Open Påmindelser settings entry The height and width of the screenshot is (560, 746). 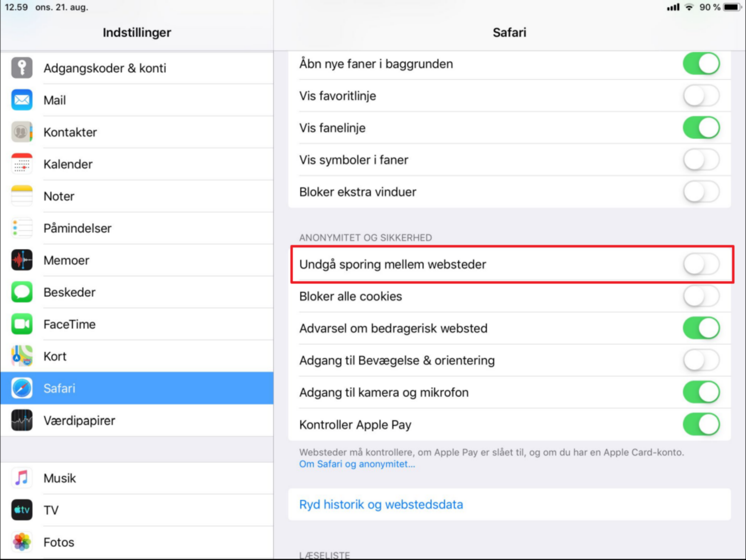click(x=77, y=228)
